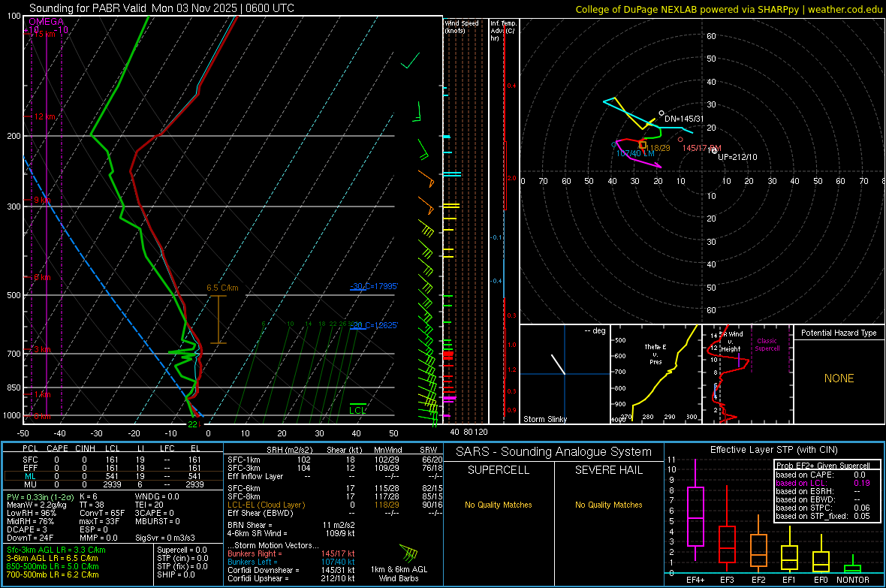886x588 pixels.
Task: Click No Quality Matches under SUPERCELL
Action: pos(499,505)
